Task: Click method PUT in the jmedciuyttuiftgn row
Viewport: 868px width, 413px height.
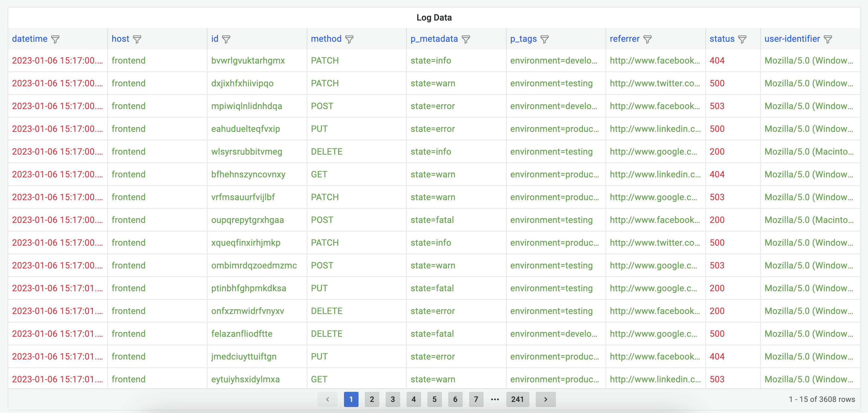Action: pos(319,357)
